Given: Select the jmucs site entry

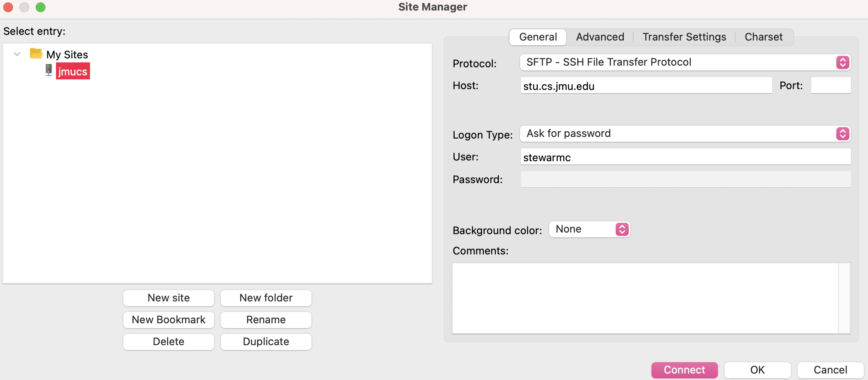Looking at the screenshot, I should point(73,71).
